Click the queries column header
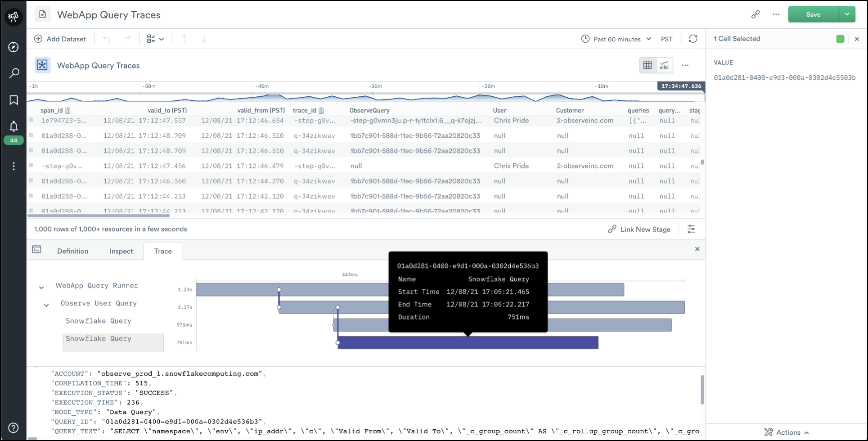 click(638, 110)
